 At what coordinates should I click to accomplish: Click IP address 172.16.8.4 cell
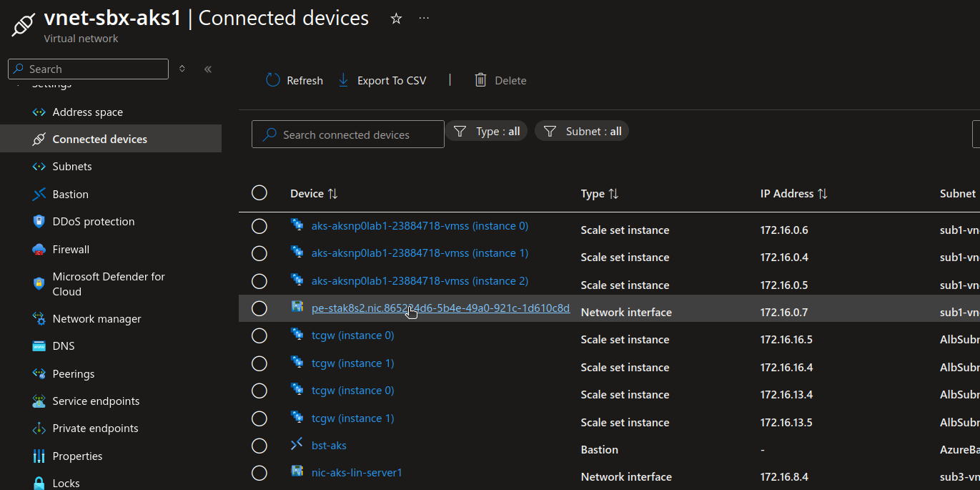(x=784, y=477)
